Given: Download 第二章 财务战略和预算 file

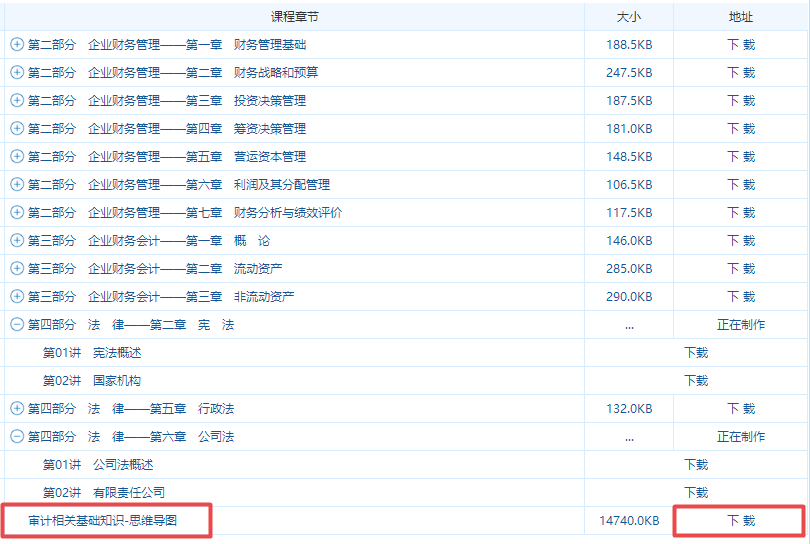Looking at the screenshot, I should (741, 73).
